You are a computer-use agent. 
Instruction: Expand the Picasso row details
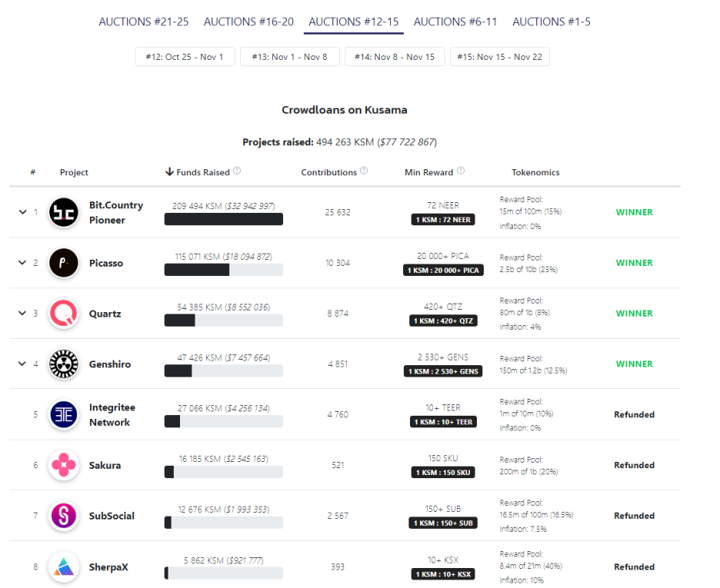pyautogui.click(x=22, y=262)
